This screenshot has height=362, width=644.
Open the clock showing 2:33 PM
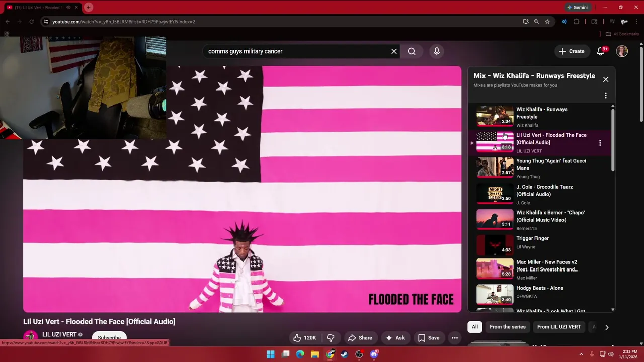click(630, 354)
